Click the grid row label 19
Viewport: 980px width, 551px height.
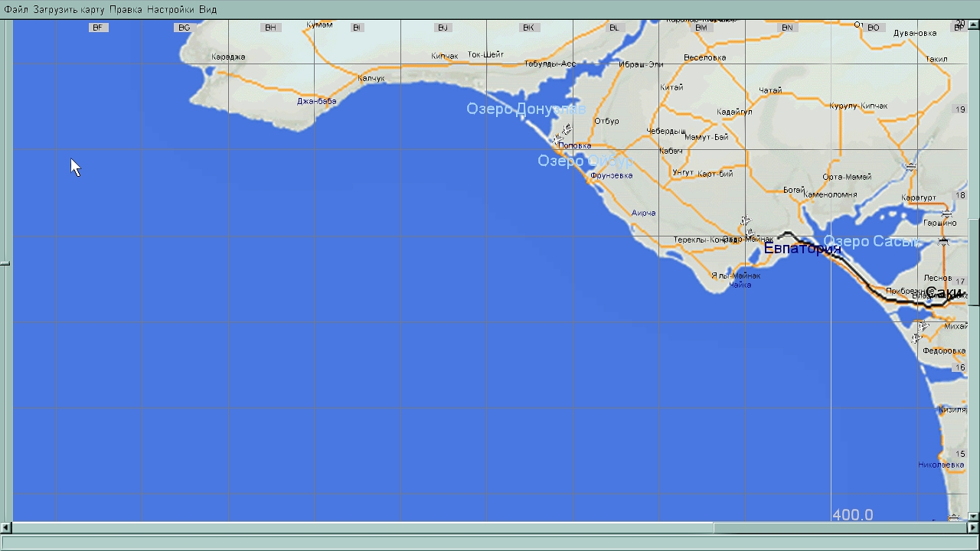pyautogui.click(x=960, y=109)
